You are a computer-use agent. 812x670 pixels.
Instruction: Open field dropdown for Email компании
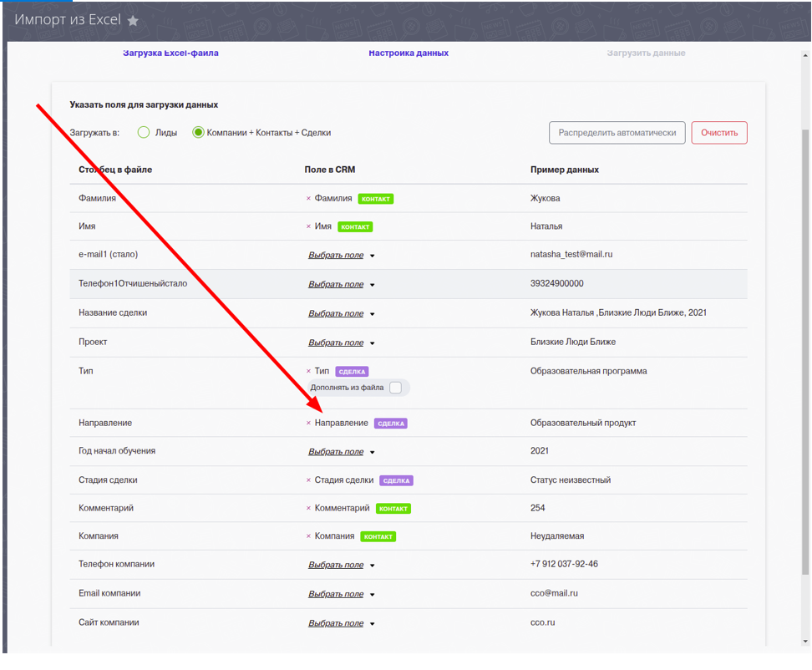342,594
